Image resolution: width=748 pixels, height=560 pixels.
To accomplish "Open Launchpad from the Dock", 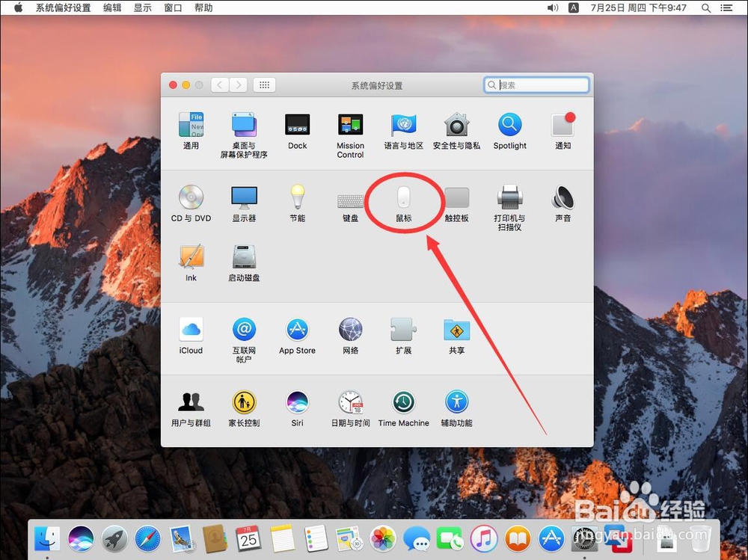I will click(114, 538).
